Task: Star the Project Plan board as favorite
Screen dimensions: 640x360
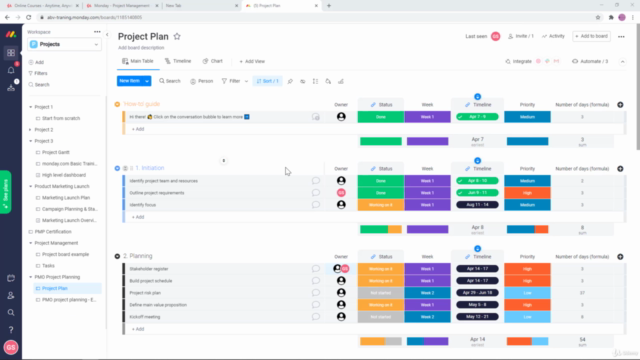Action: click(x=177, y=36)
